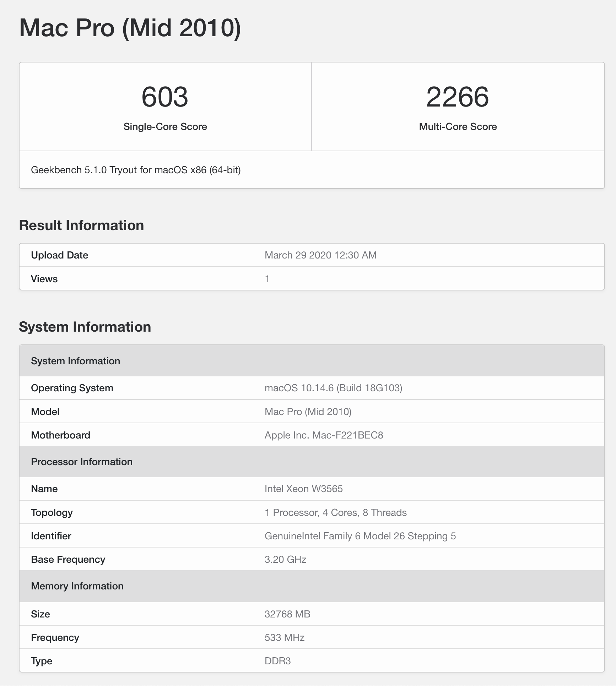Click the 'Motherboard' row label
The width and height of the screenshot is (616, 686).
pyautogui.click(x=61, y=435)
